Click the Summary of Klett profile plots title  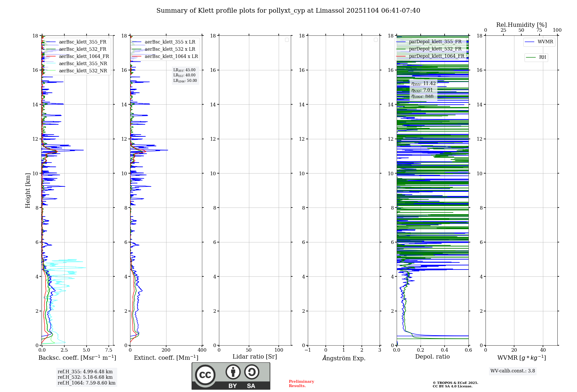[288, 11]
